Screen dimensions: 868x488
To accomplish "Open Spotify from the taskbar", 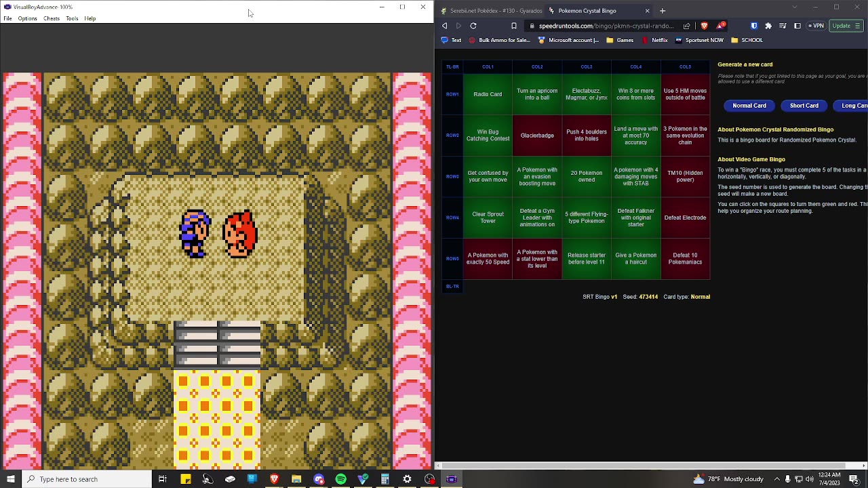I will pyautogui.click(x=340, y=479).
